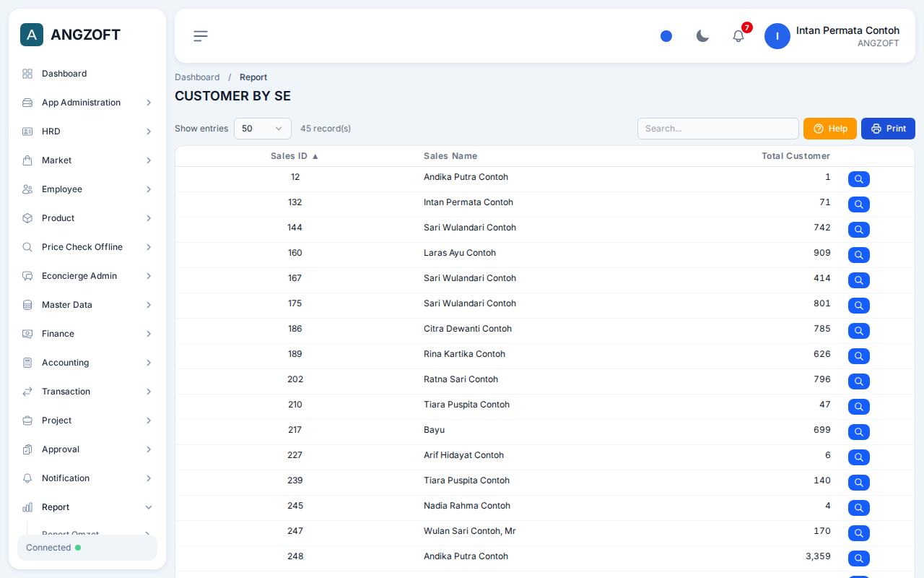This screenshot has width=924, height=578.
Task: Click the orange Help button
Action: tap(830, 129)
